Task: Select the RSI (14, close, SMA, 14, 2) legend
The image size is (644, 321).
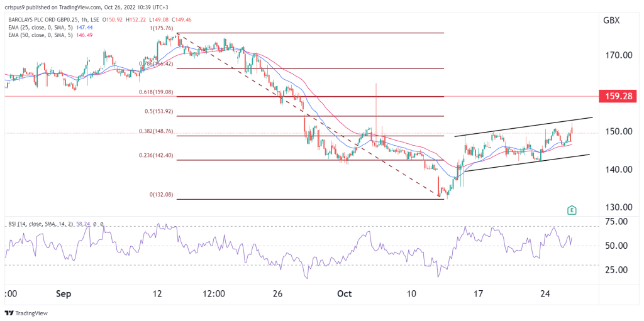Action: pyautogui.click(x=40, y=224)
